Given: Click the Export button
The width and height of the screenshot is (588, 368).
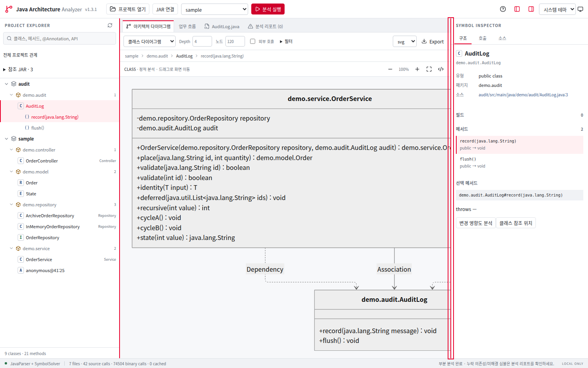Looking at the screenshot, I should point(433,41).
